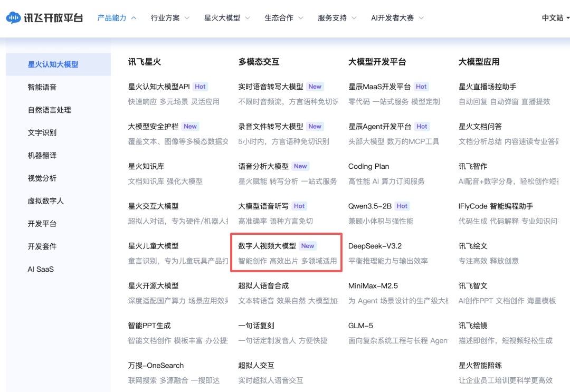This screenshot has height=392, width=570.
Task: Open MiniMax-M2.5 model link
Action: coord(373,286)
